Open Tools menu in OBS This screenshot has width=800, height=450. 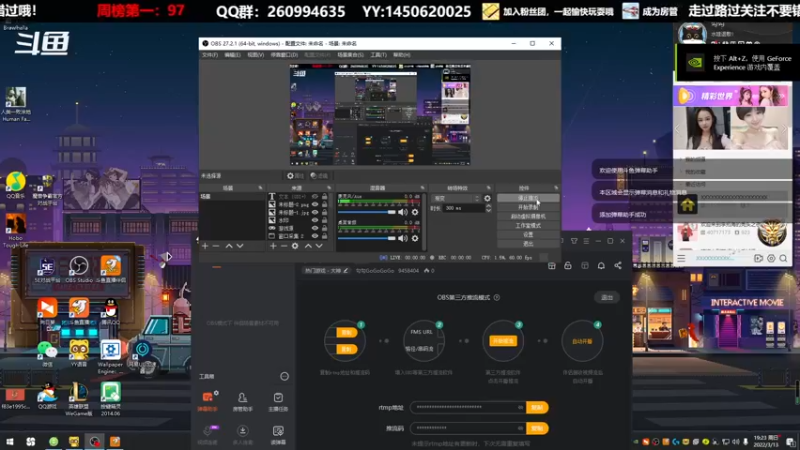pyautogui.click(x=379, y=55)
